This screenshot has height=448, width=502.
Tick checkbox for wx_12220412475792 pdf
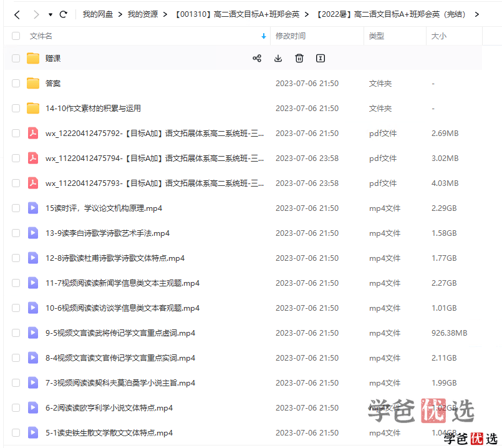pyautogui.click(x=16, y=134)
